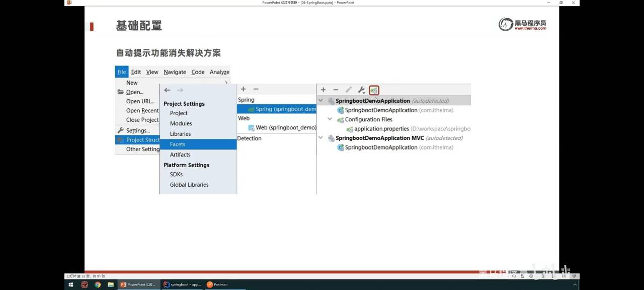Select Facets under Project Settings
This screenshot has width=644, height=290.
198,144
